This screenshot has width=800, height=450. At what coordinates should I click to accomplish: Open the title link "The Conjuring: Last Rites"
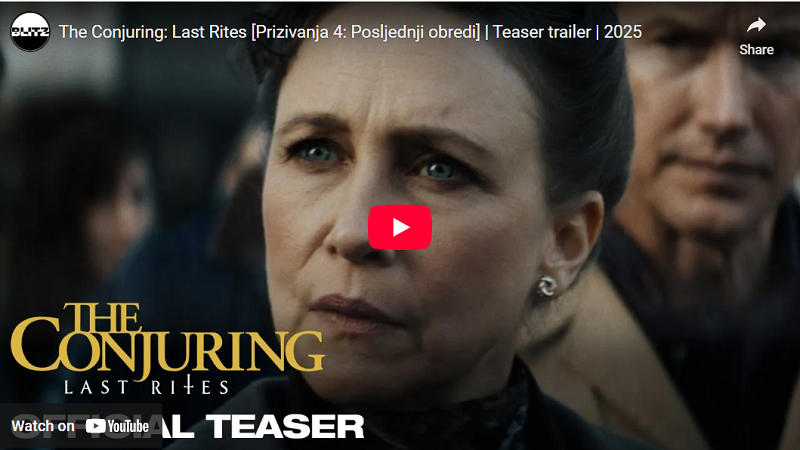click(x=153, y=32)
